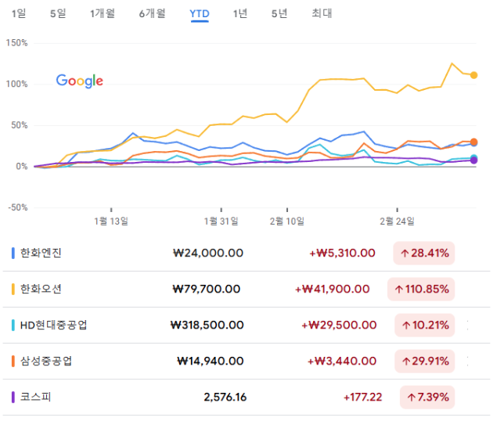
Task: Open the 한화엔진 stock row
Action: pyautogui.click(x=247, y=254)
